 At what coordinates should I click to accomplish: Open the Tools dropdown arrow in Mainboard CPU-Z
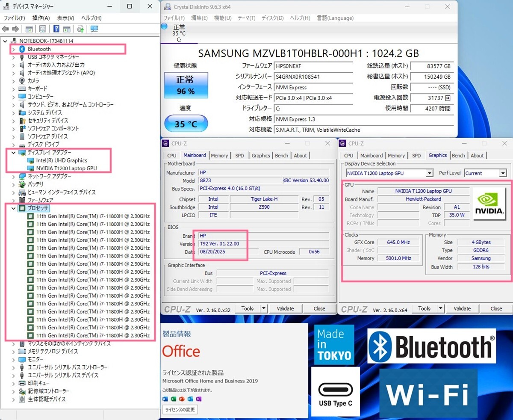coord(263,308)
